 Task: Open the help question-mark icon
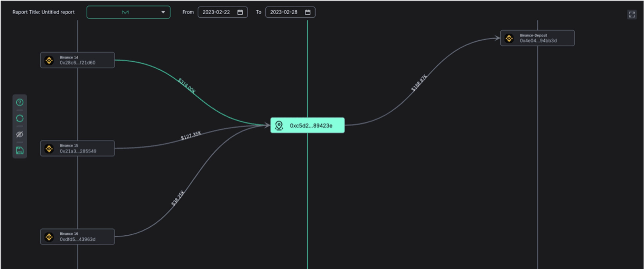pyautogui.click(x=20, y=102)
